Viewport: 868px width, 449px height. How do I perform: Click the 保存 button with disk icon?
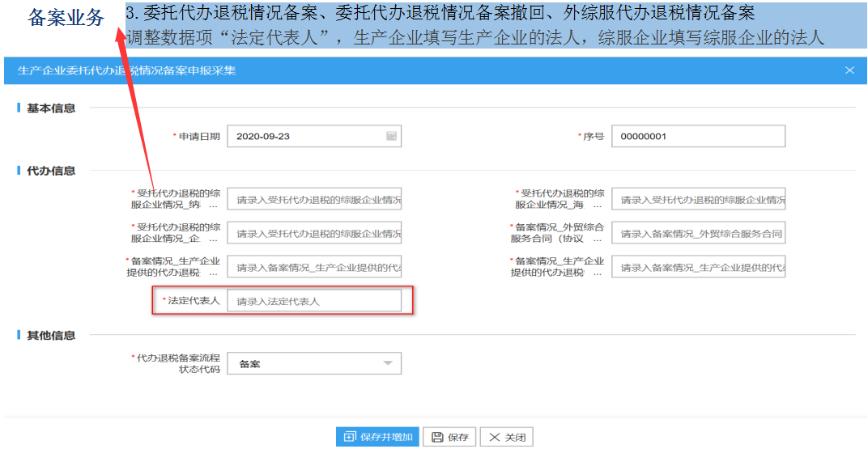(449, 437)
